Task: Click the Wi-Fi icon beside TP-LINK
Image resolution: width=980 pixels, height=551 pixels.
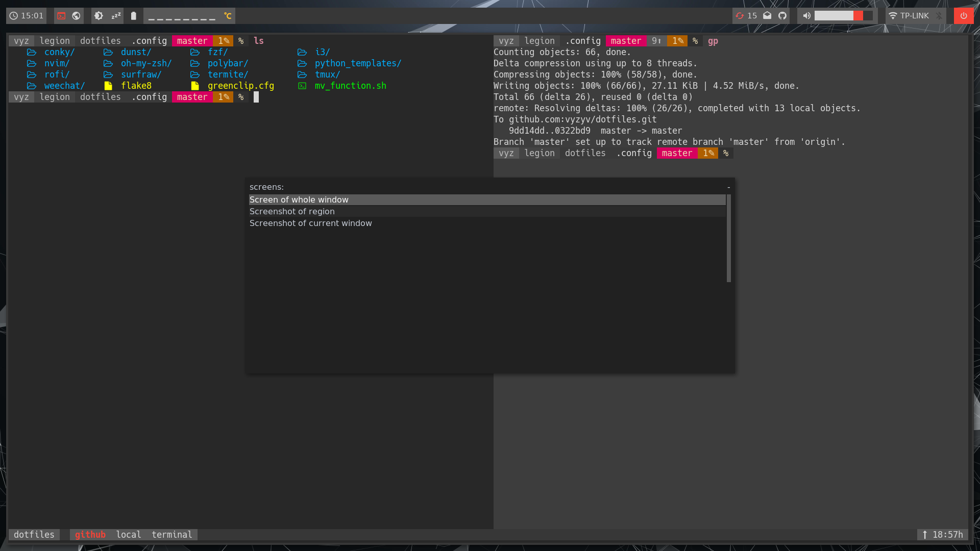Action: (893, 16)
